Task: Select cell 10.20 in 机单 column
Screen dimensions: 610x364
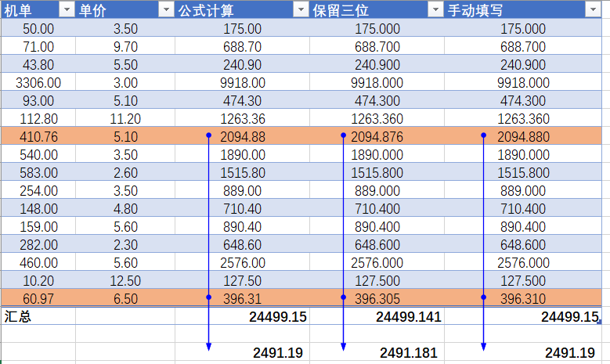Action: [x=38, y=281]
